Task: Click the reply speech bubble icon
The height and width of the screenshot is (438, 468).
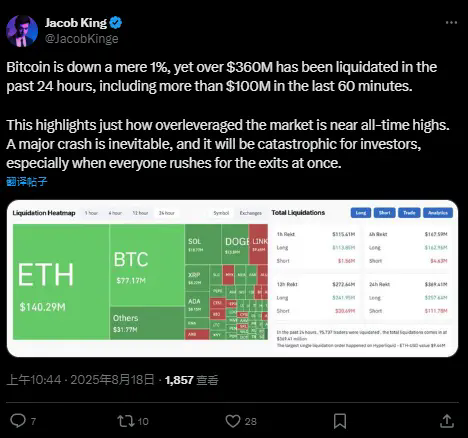Action: tap(18, 421)
